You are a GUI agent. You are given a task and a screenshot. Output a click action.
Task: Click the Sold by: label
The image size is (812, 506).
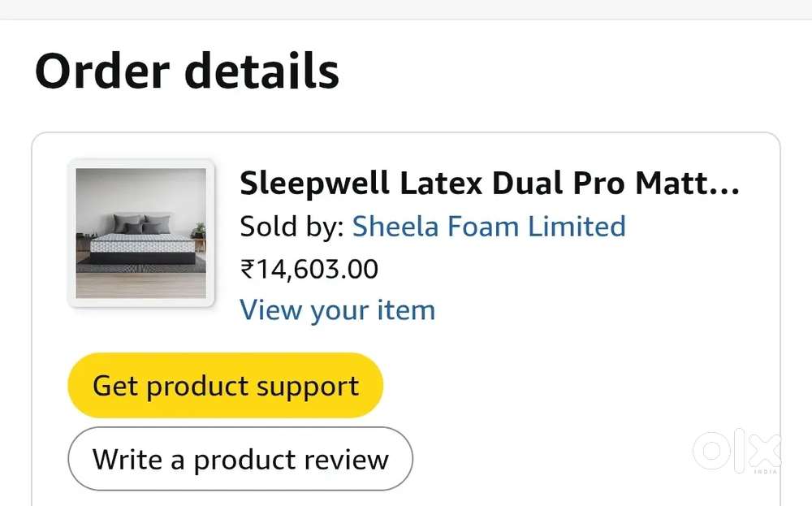292,227
